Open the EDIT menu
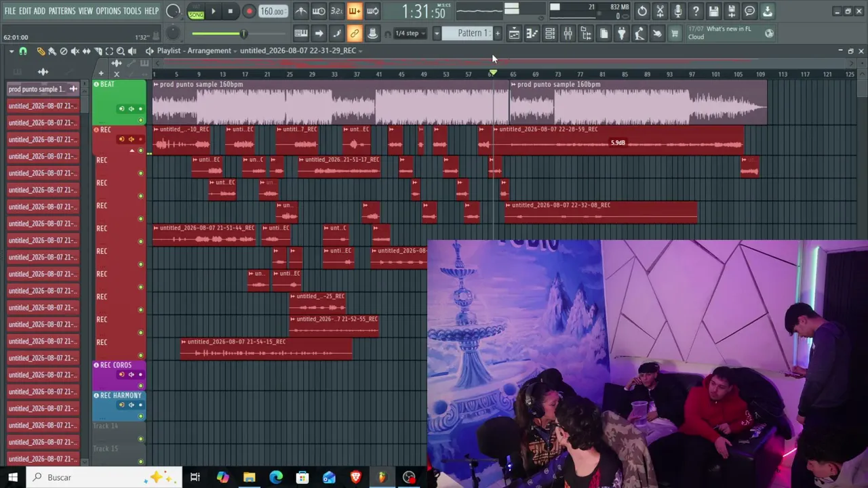 pyautogui.click(x=25, y=11)
